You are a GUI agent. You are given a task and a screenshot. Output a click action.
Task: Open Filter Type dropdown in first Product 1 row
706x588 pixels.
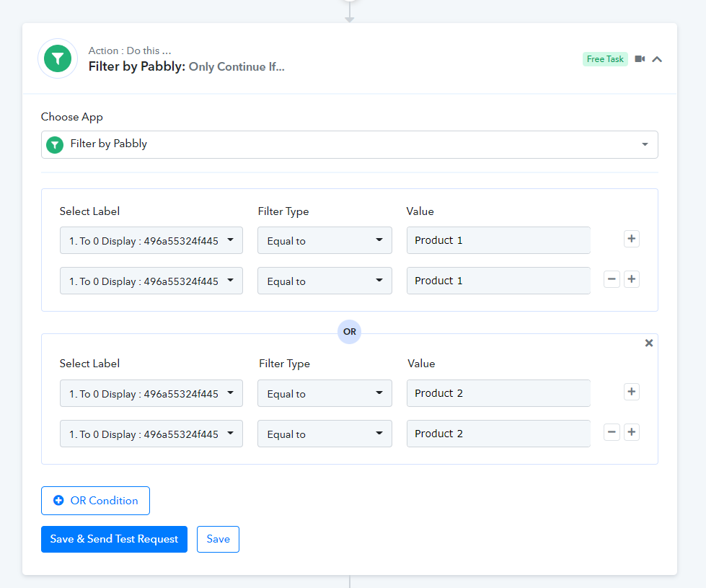coord(325,240)
